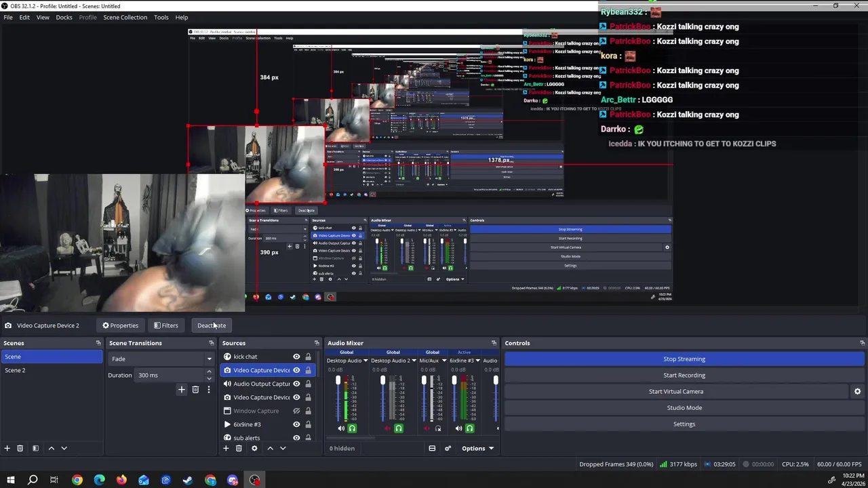This screenshot has width=868, height=488.
Task: Hide the kick chat source
Action: click(296, 357)
